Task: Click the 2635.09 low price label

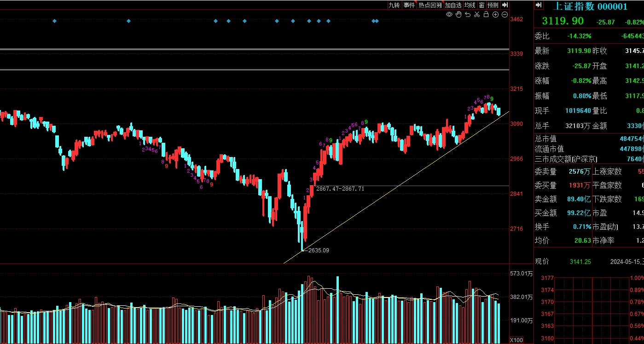Action: 319,251
